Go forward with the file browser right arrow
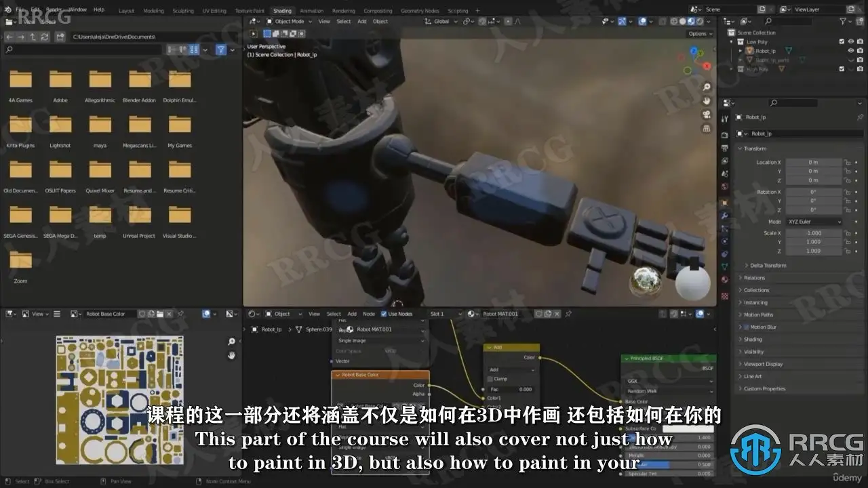Image resolution: width=868 pixels, height=488 pixels. (20, 37)
